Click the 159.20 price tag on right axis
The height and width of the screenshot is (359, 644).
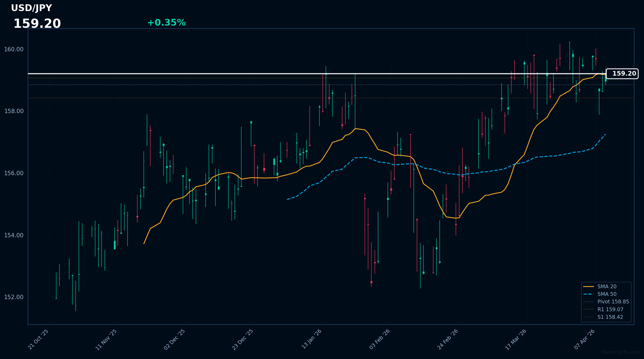(x=622, y=74)
